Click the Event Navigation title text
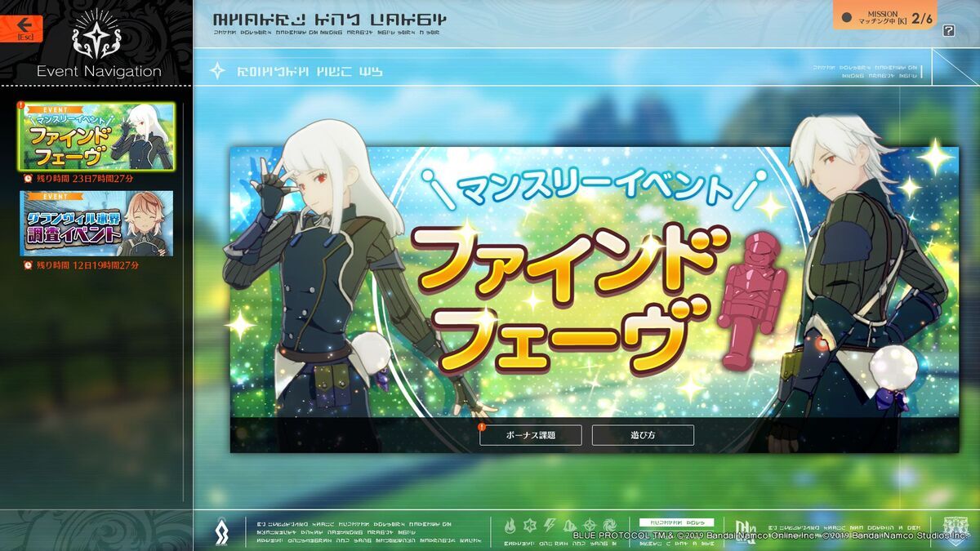 coord(99,71)
